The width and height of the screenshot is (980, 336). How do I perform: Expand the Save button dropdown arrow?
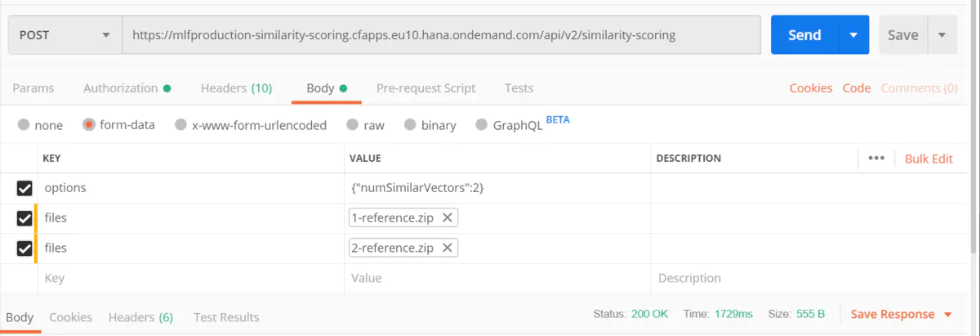942,35
